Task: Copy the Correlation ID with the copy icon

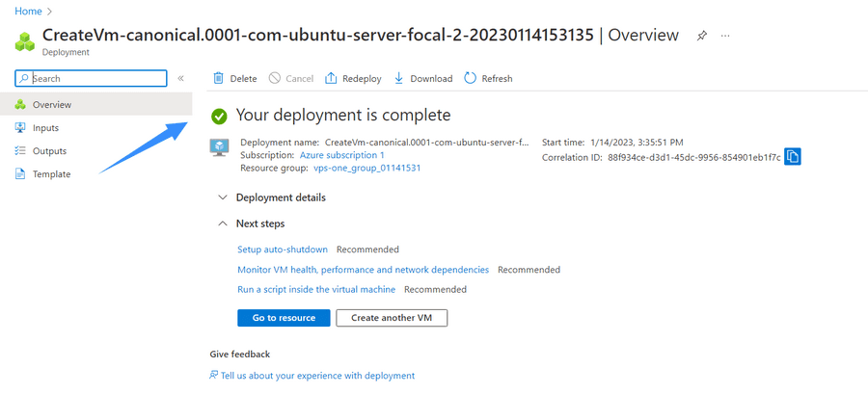Action: pos(793,157)
